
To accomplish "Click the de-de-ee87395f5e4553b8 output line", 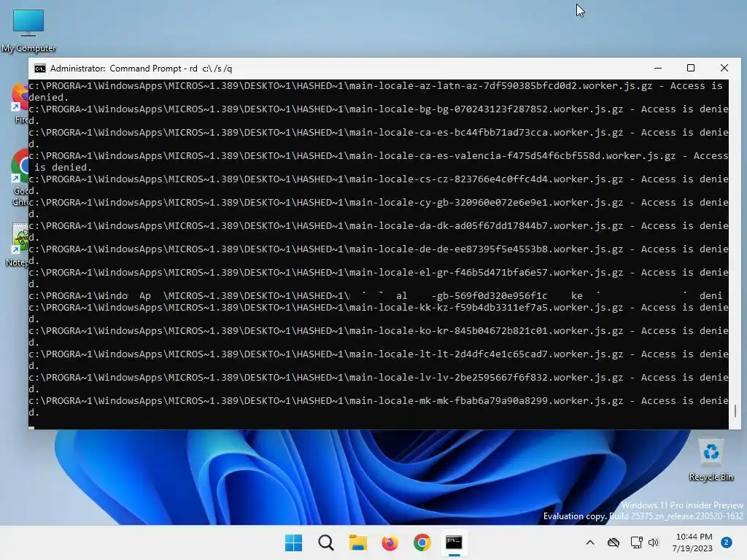I will pos(379,254).
